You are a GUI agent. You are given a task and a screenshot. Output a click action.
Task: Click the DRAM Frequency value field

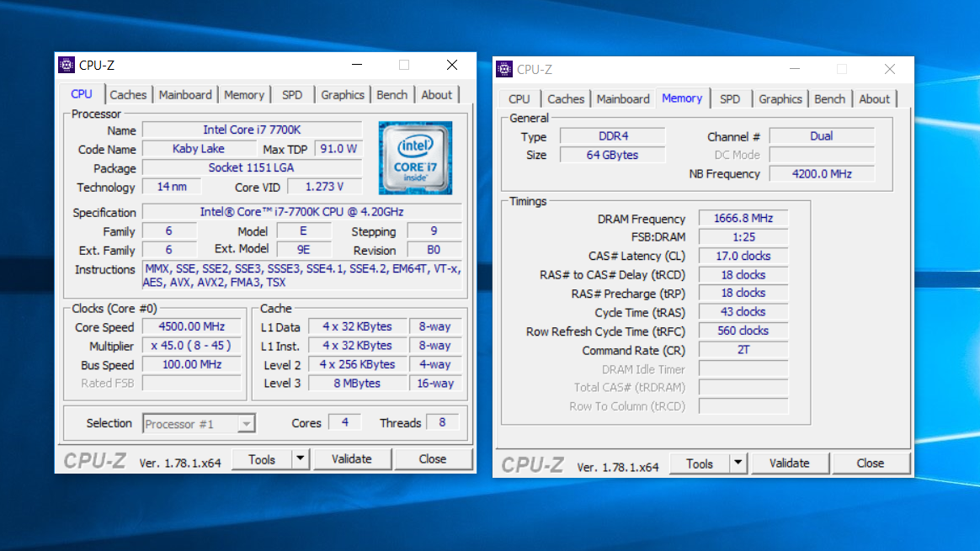[743, 219]
